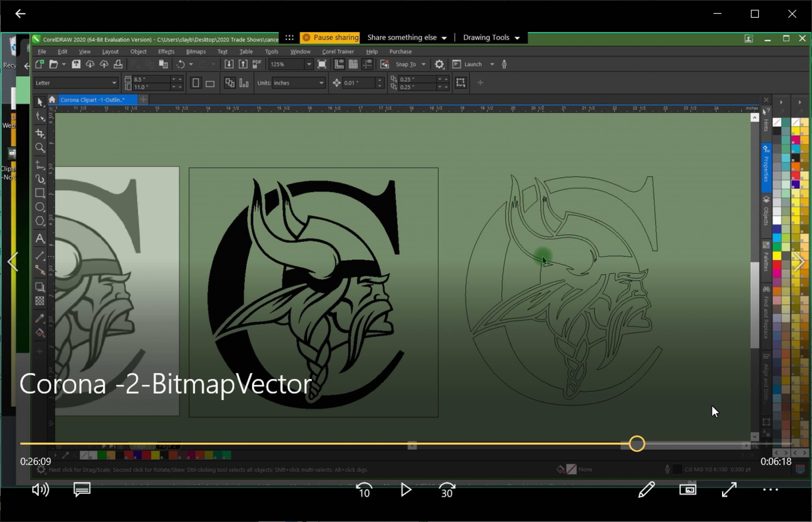Toggle Treat as filled button

click(460, 83)
